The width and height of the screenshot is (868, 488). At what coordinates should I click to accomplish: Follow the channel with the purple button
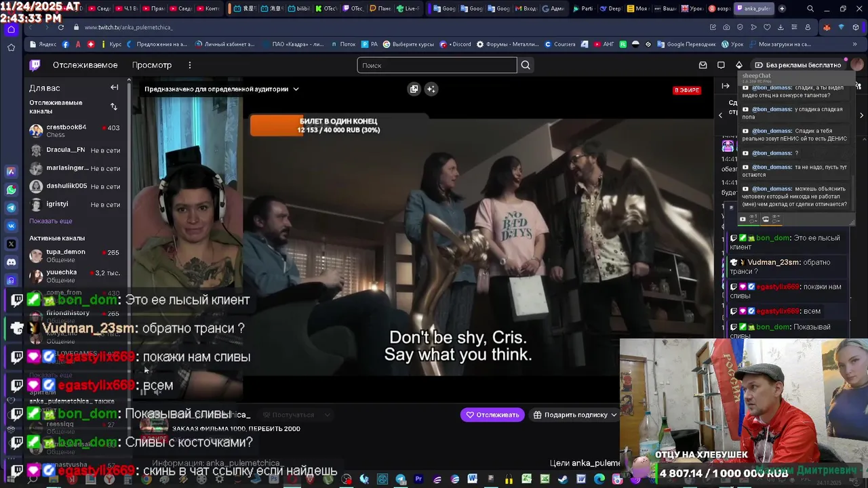[492, 415]
